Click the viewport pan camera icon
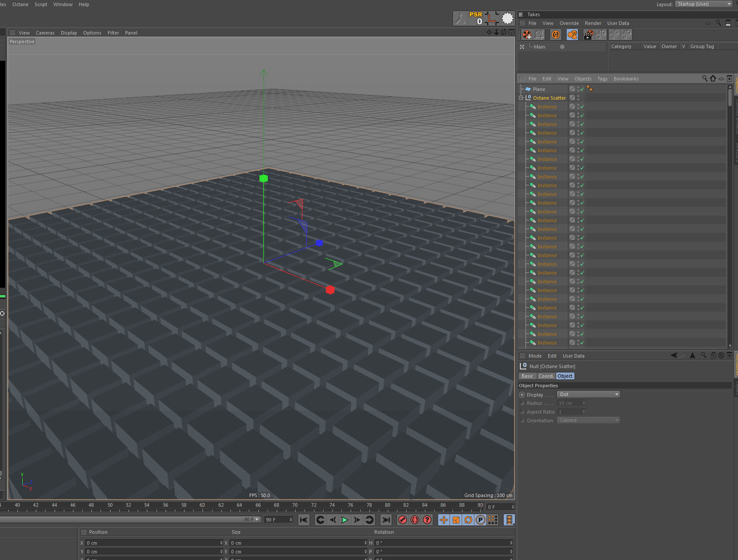Viewport: 738px width, 560px height. pos(489,32)
